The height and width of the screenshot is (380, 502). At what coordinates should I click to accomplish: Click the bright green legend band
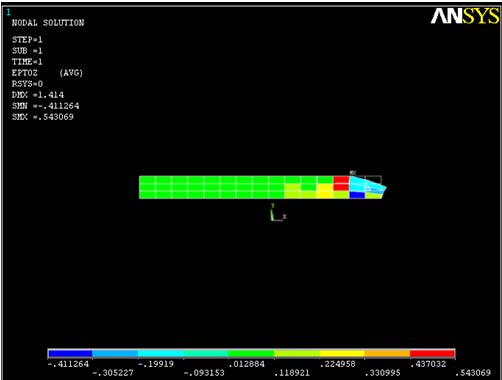251,353
